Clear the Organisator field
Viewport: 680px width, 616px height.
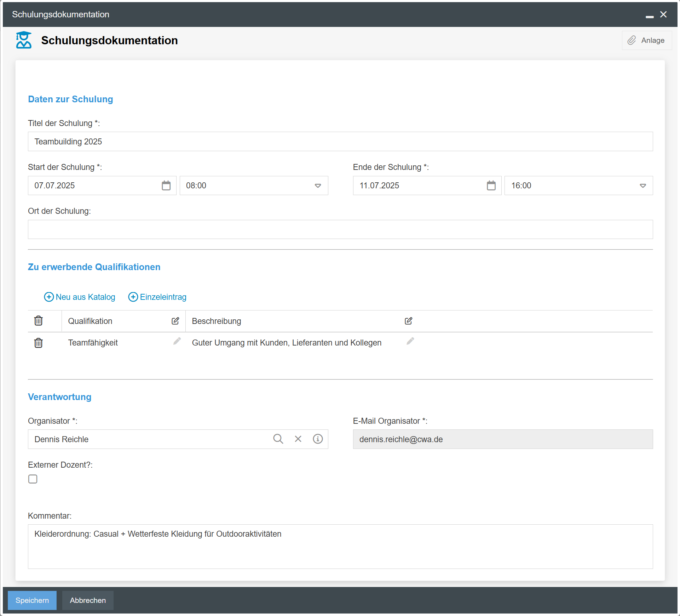[298, 439]
